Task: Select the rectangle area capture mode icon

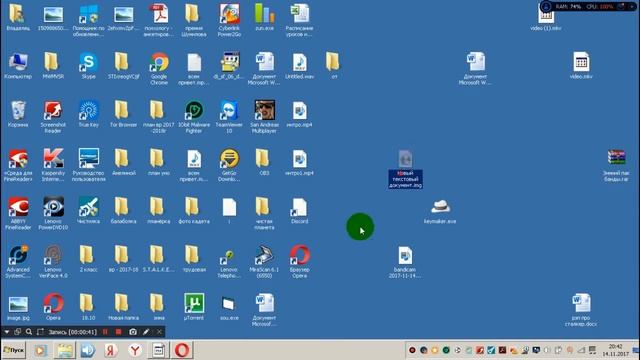Action: (40, 332)
